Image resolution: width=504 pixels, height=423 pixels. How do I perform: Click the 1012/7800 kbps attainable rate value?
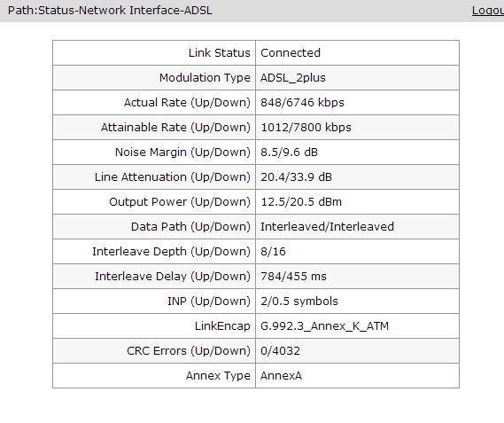coord(306,127)
